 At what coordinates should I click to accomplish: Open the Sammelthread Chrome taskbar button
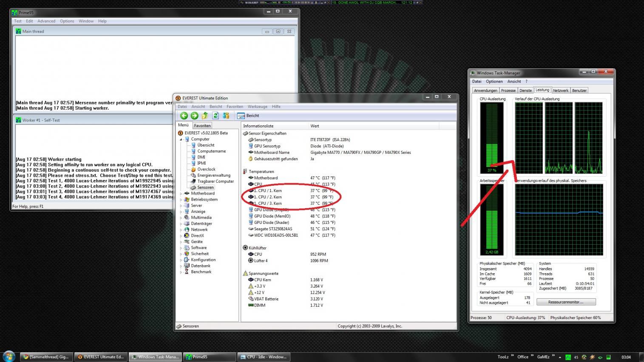coord(47,357)
